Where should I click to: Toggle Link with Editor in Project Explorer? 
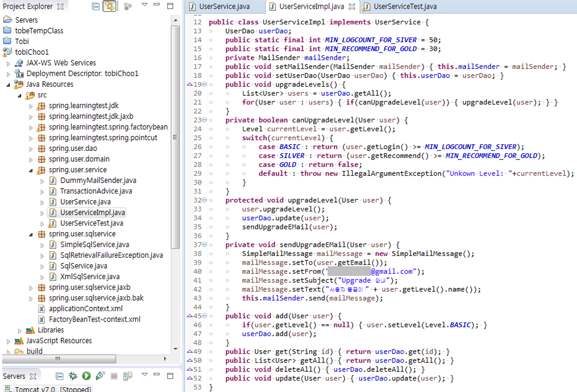tap(110, 7)
